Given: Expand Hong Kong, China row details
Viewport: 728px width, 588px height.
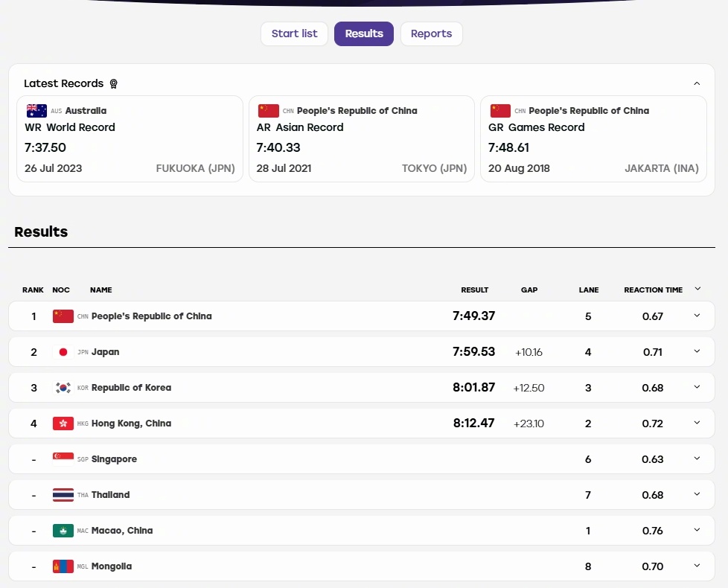Looking at the screenshot, I should click(697, 423).
